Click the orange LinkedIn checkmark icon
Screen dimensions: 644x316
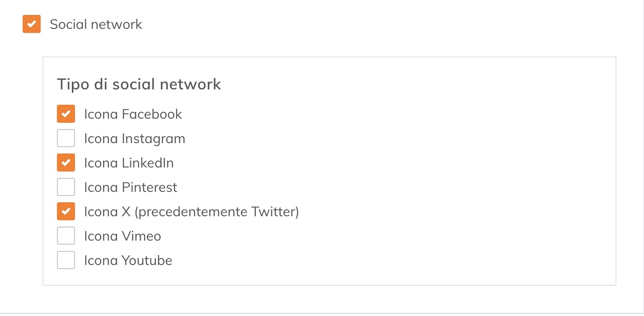[66, 163]
